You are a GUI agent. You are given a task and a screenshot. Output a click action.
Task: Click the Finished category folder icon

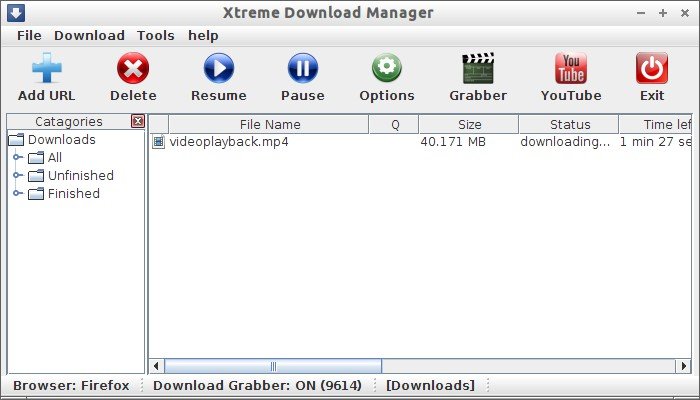[x=36, y=194]
